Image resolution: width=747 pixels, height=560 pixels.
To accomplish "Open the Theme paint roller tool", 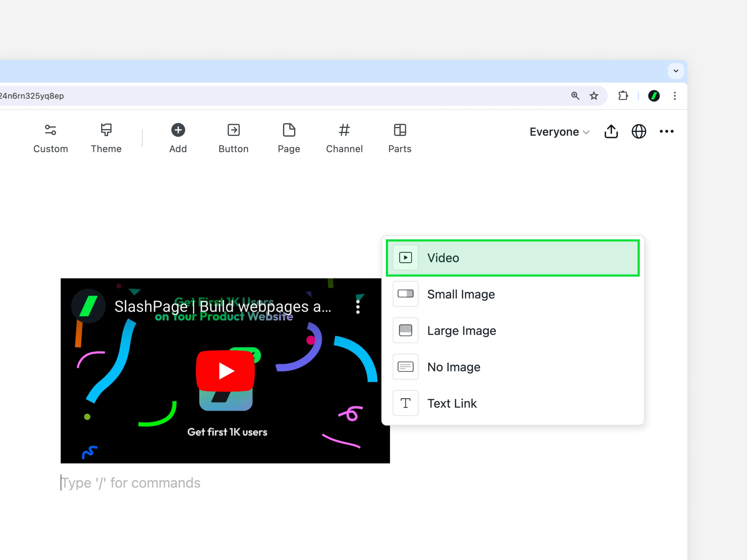I will point(106,130).
